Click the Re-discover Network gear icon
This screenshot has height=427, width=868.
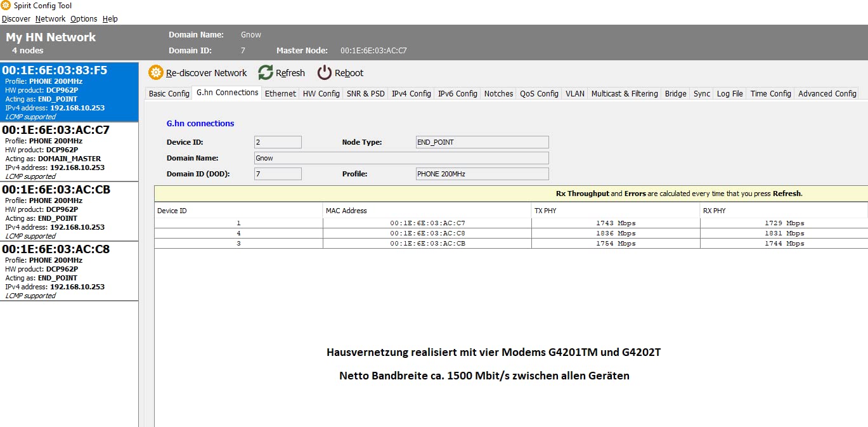155,72
